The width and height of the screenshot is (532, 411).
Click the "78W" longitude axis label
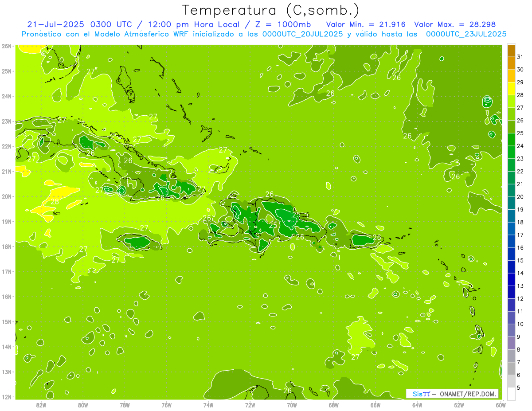(125, 405)
